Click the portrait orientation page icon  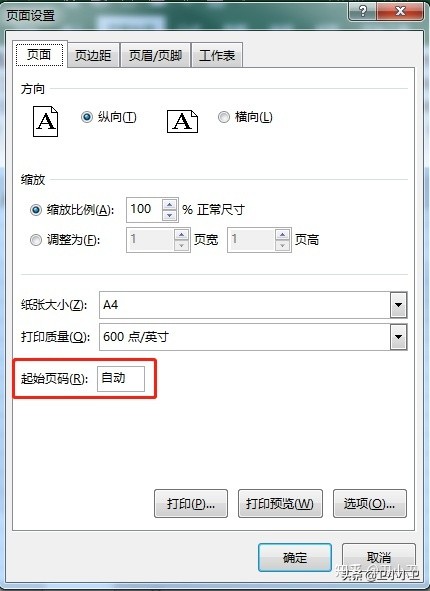pos(46,121)
